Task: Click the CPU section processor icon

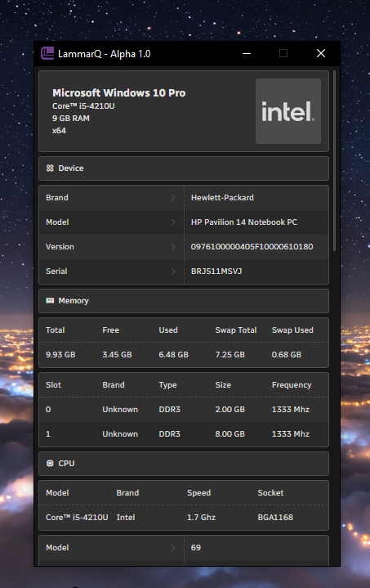Action: 50,463
